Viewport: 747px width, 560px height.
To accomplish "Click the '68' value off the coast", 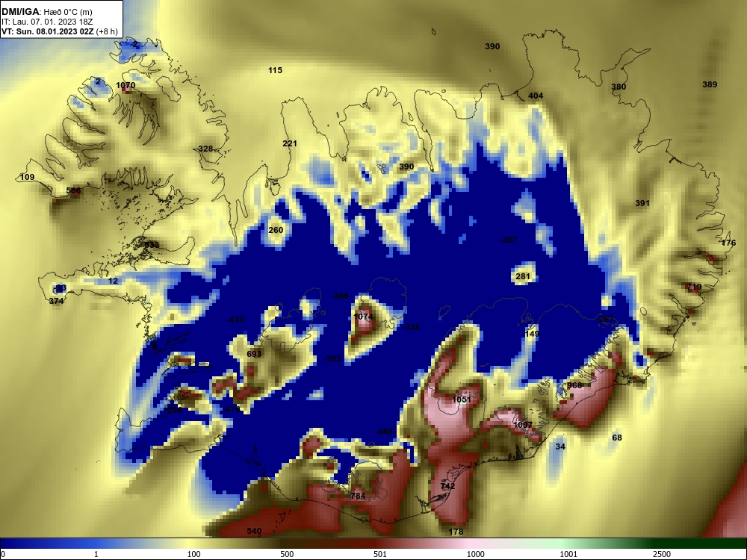I will 617,438.
